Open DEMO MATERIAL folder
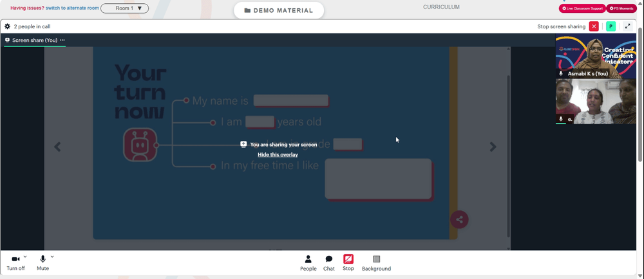This screenshot has height=279, width=644. coord(279,11)
